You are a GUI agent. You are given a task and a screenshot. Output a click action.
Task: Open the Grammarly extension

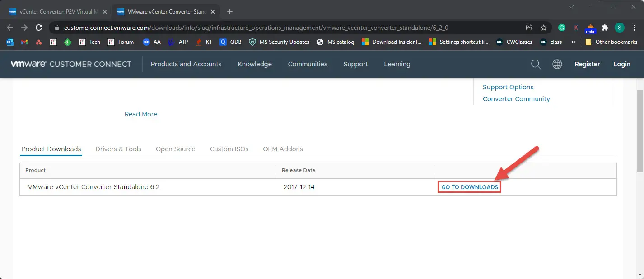click(562, 28)
